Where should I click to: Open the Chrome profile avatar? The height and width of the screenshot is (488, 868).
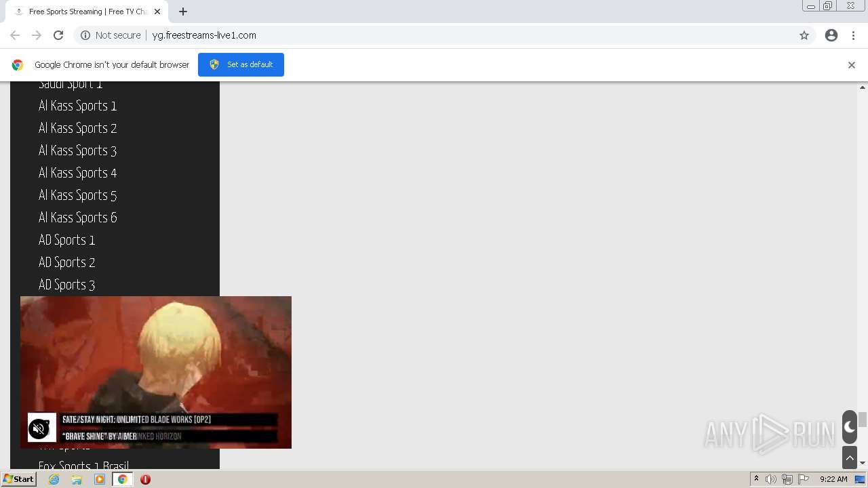(831, 35)
